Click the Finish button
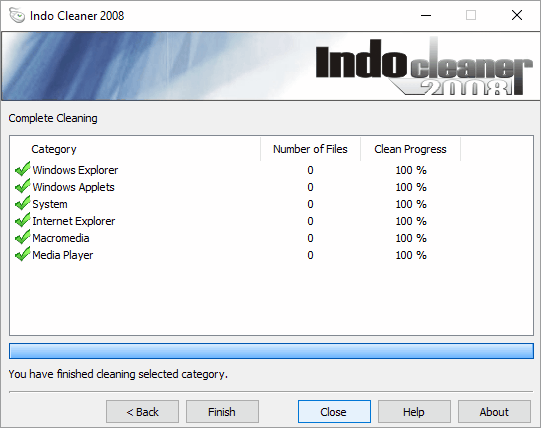 click(222, 411)
